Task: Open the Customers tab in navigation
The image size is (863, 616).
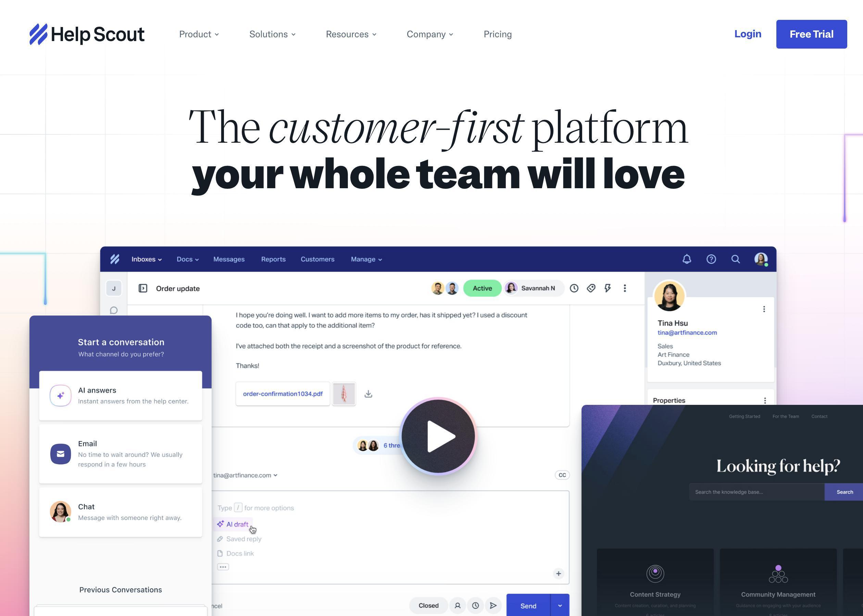Action: (317, 259)
